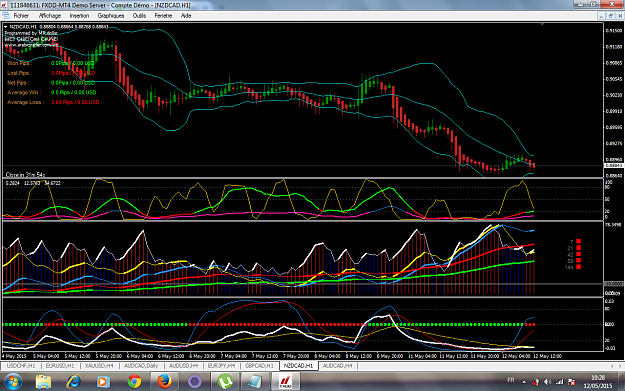Open uTorrent from the taskbar
This screenshot has width=625, height=391.
[225, 382]
